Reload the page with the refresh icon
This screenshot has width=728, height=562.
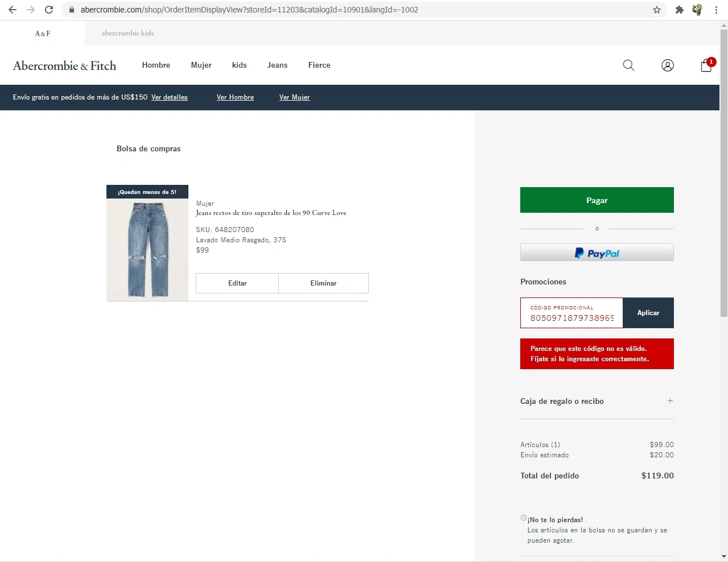coord(49,10)
